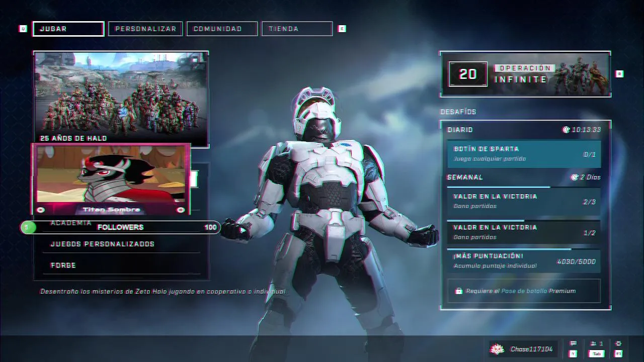This screenshot has height=362, width=644.
Task: Click the clock icon beside 2 Días
Action: click(x=574, y=177)
